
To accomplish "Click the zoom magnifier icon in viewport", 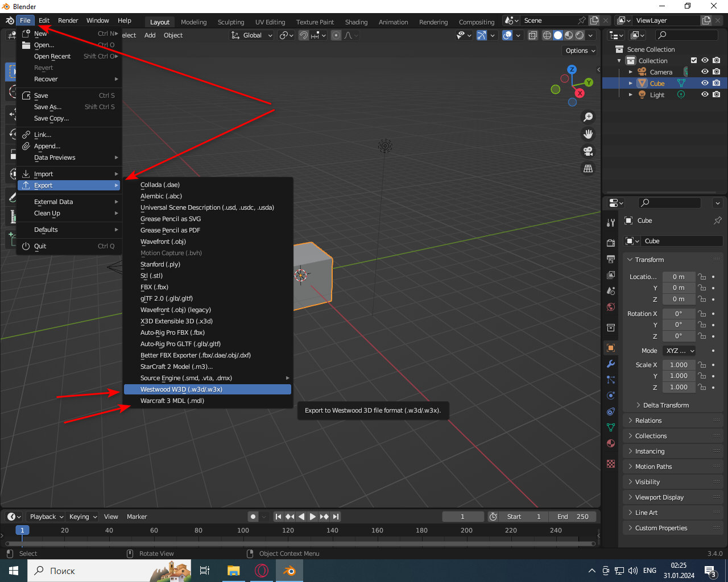I will (x=588, y=117).
